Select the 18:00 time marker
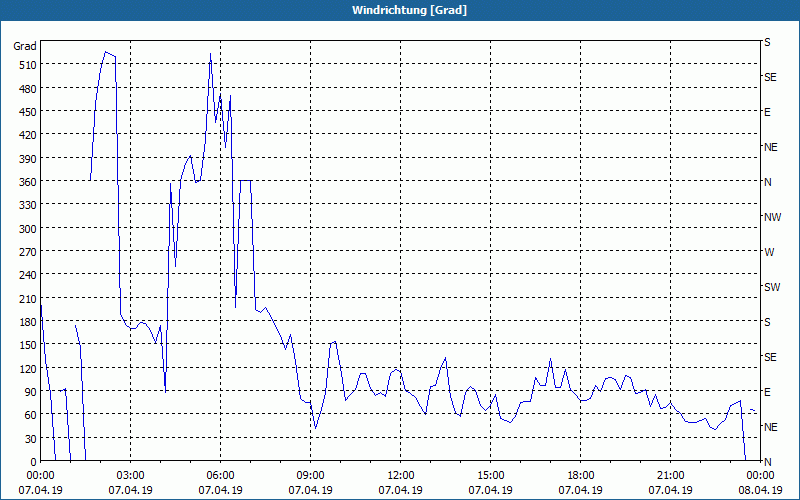 [580, 475]
